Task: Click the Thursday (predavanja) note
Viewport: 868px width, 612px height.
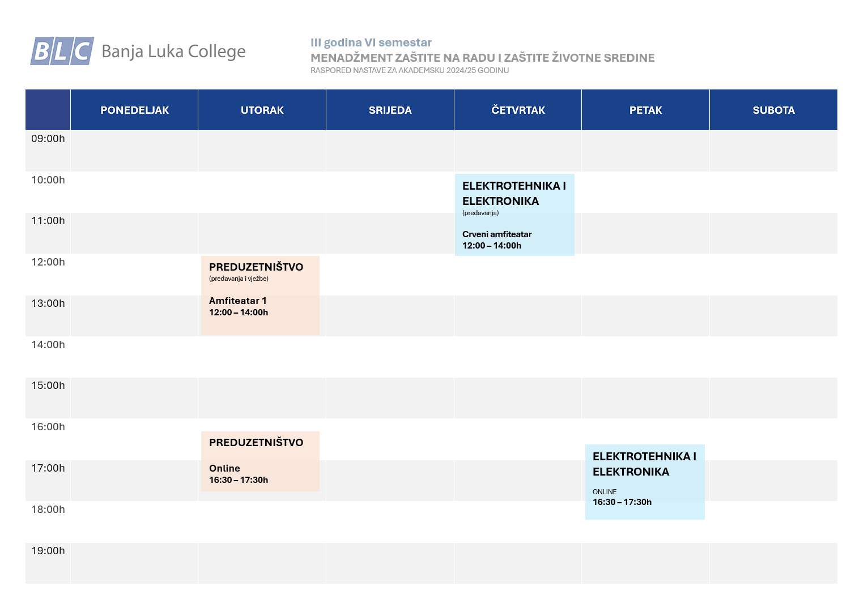Action: pos(480,213)
